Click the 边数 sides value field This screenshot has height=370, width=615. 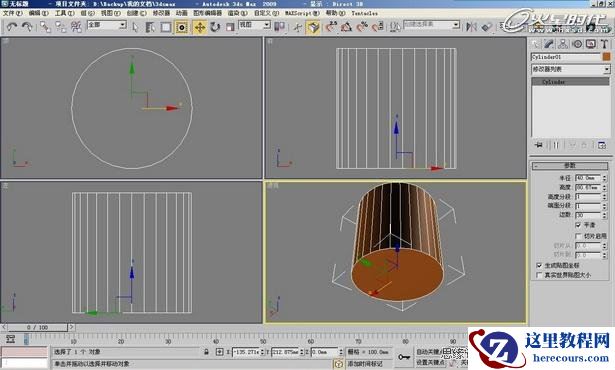[x=588, y=215]
